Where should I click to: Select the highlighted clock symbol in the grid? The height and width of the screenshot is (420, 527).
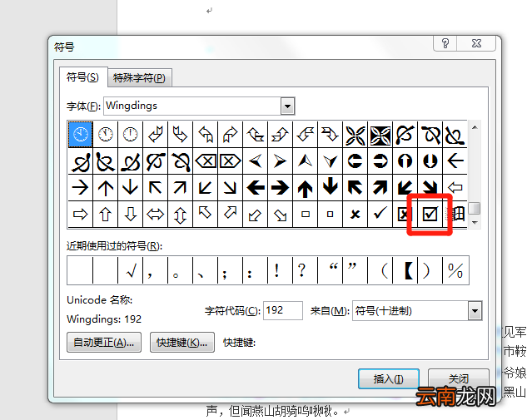81,134
